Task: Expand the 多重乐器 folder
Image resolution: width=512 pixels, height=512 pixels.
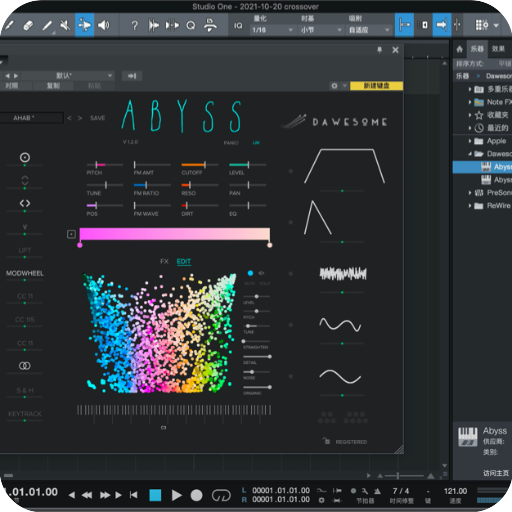Action: (470, 89)
